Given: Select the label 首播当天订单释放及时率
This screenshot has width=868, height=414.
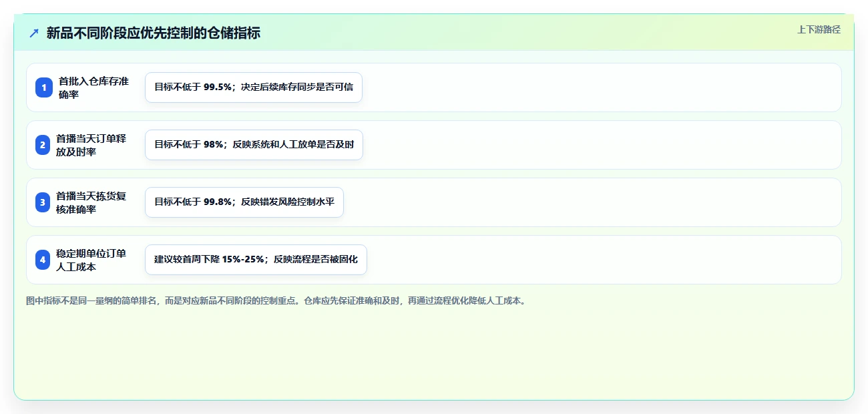Looking at the screenshot, I should click(x=91, y=145).
